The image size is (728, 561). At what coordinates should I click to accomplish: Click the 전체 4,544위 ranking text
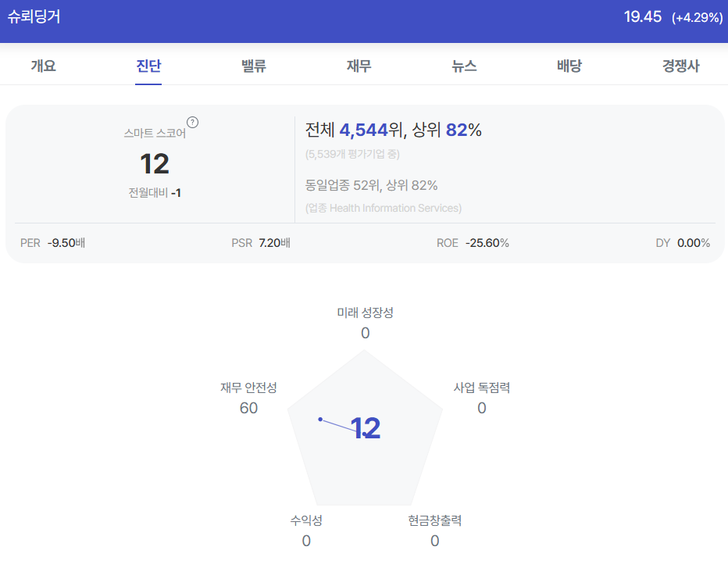356,130
